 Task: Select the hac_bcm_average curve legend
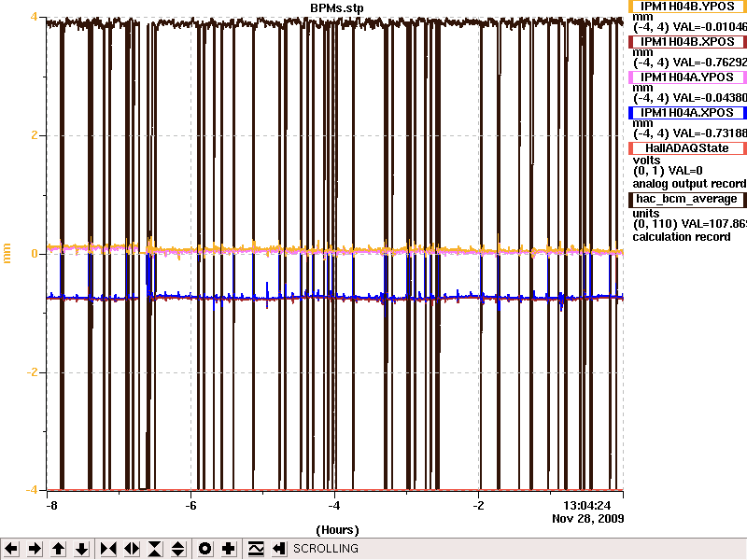pyautogui.click(x=687, y=199)
